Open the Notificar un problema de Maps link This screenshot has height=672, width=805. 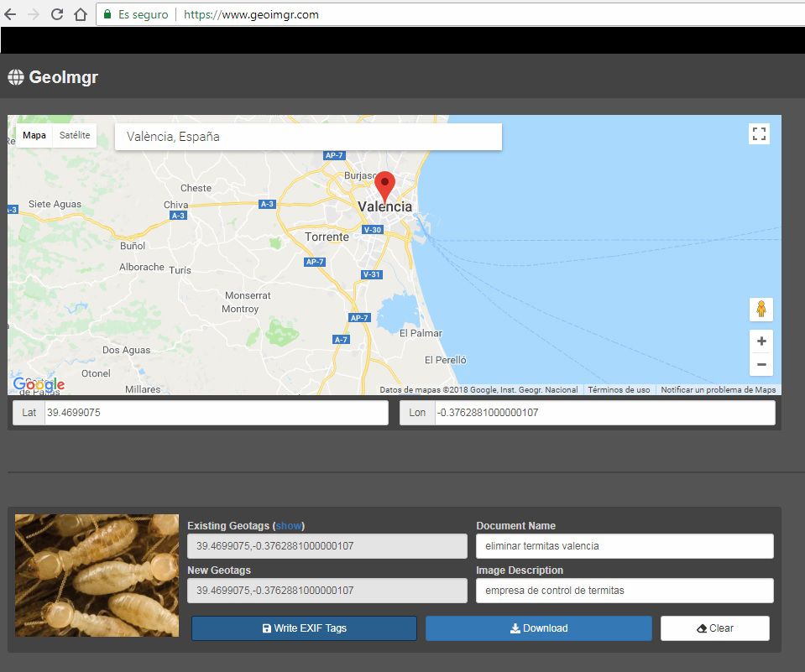pyautogui.click(x=718, y=389)
